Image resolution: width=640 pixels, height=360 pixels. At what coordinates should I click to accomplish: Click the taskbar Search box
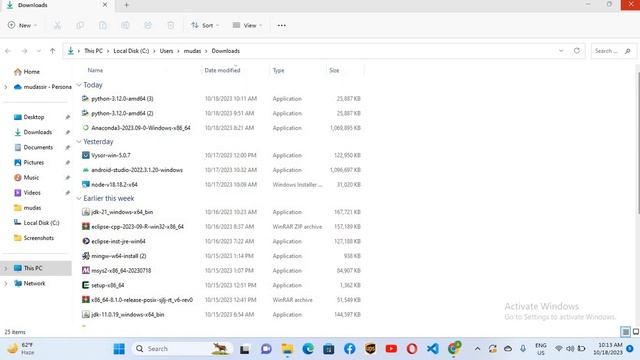182,349
